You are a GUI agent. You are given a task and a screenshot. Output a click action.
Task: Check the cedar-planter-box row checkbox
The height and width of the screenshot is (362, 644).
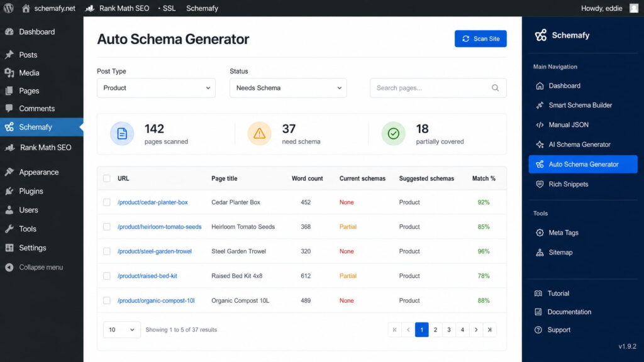pyautogui.click(x=107, y=202)
